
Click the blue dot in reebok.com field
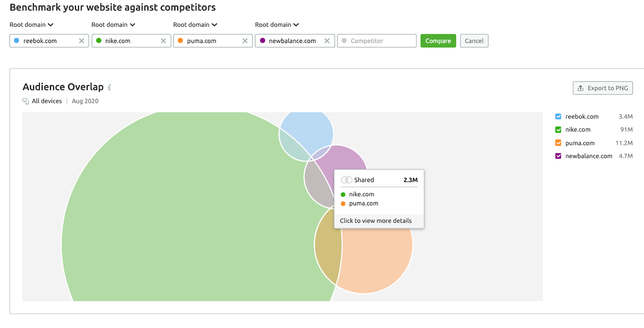coord(17,41)
